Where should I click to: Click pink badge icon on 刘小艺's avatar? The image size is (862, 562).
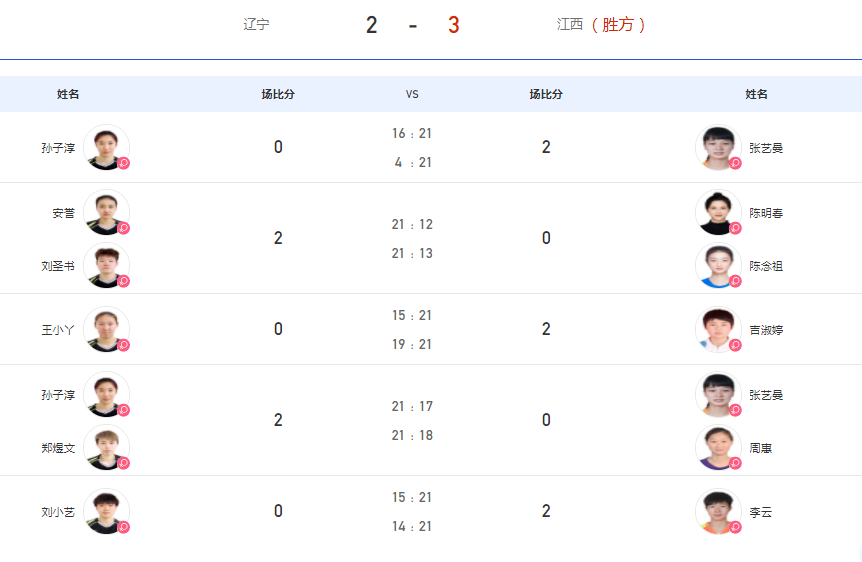[124, 527]
